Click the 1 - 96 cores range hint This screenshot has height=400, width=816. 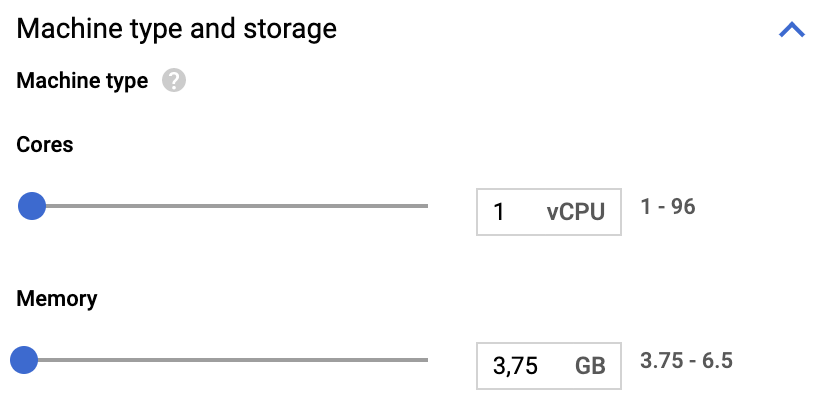(x=668, y=207)
